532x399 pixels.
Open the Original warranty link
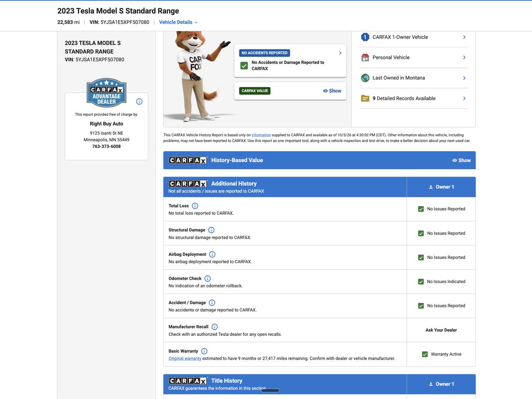pos(185,358)
